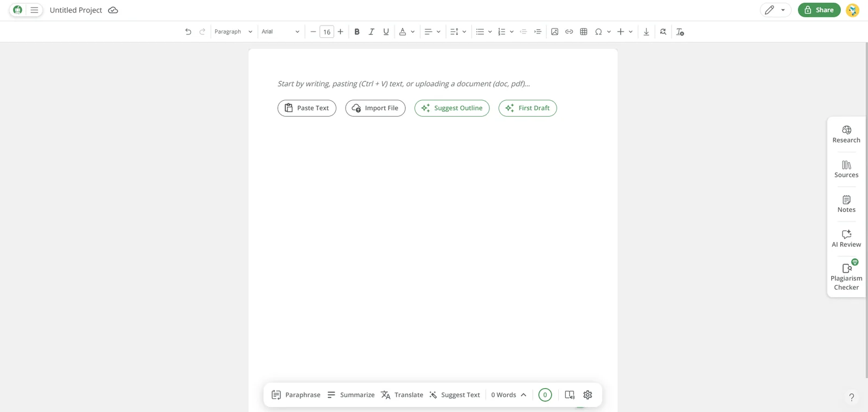Open the Research panel in the sidebar
The height and width of the screenshot is (412, 868).
click(x=846, y=134)
